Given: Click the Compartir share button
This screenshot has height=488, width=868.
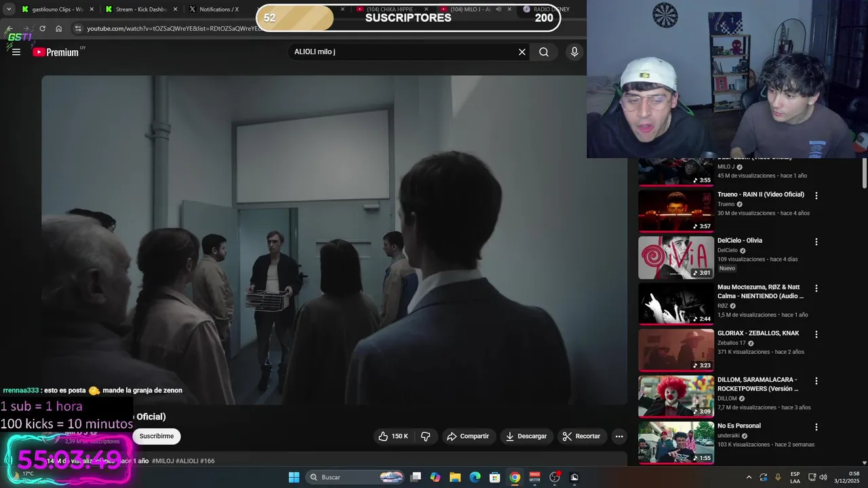Looking at the screenshot, I should point(468,436).
